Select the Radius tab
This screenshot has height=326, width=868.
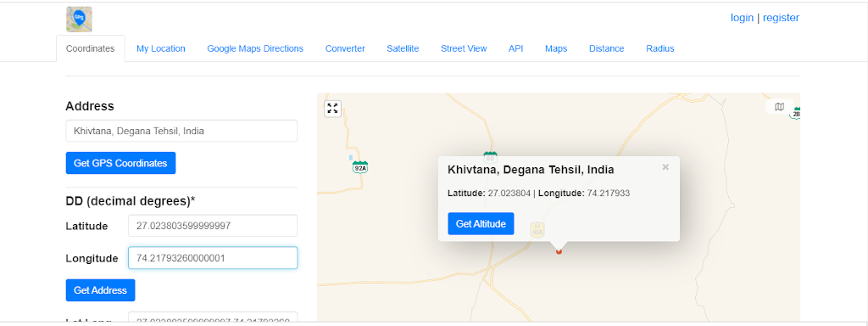[x=659, y=48]
